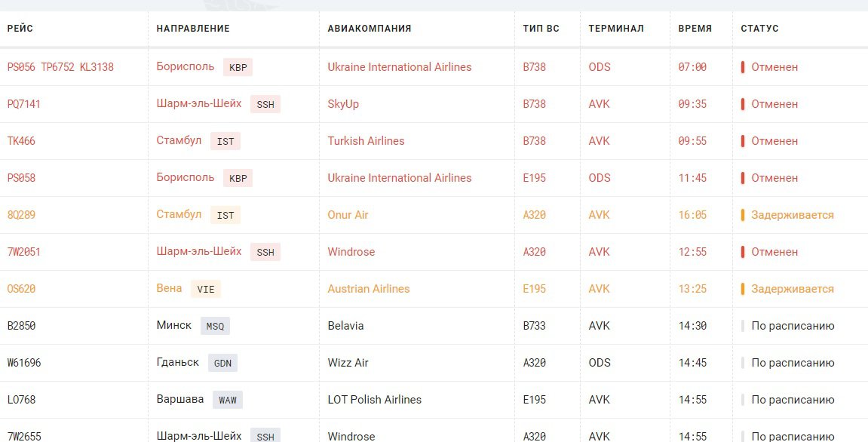Click the СТАТУС column header
This screenshot has width=868, height=442.
pyautogui.click(x=759, y=28)
